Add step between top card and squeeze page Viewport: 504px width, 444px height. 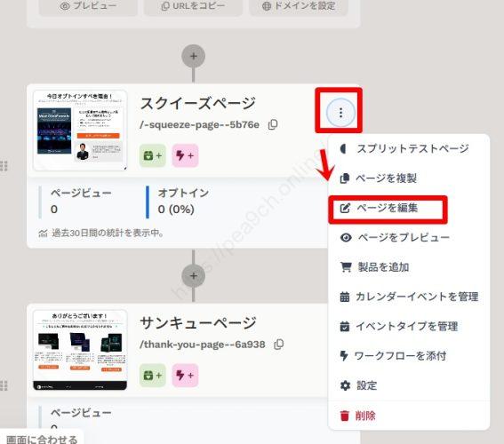[x=194, y=56]
